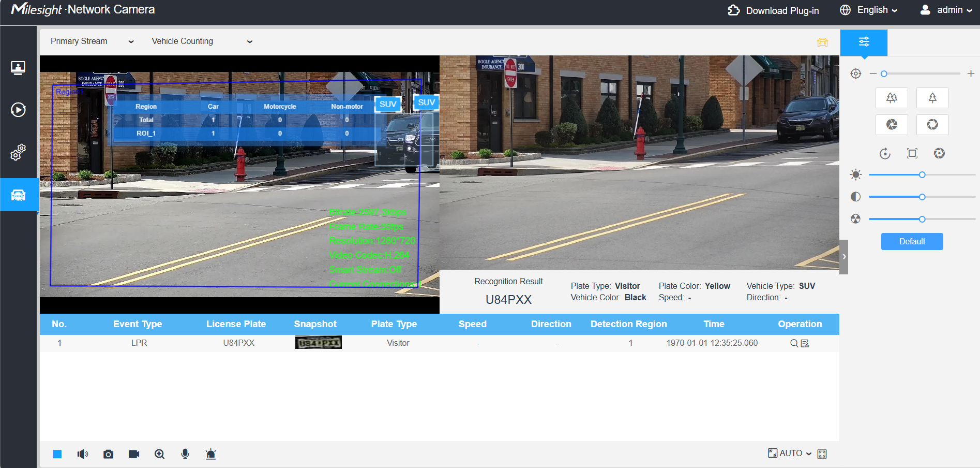Enter full screen mode icon
The height and width of the screenshot is (468, 980).
(822, 454)
